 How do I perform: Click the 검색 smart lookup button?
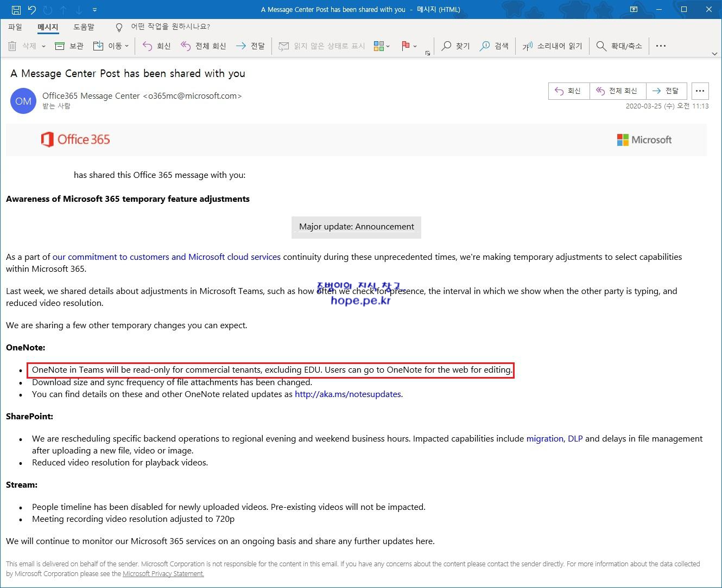(494, 46)
